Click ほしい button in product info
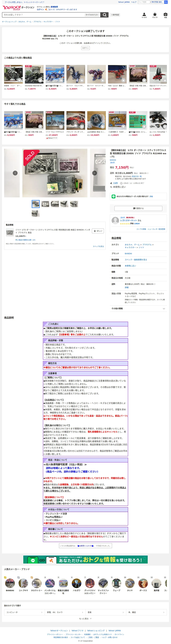The image size is (171, 644). [98, 231]
